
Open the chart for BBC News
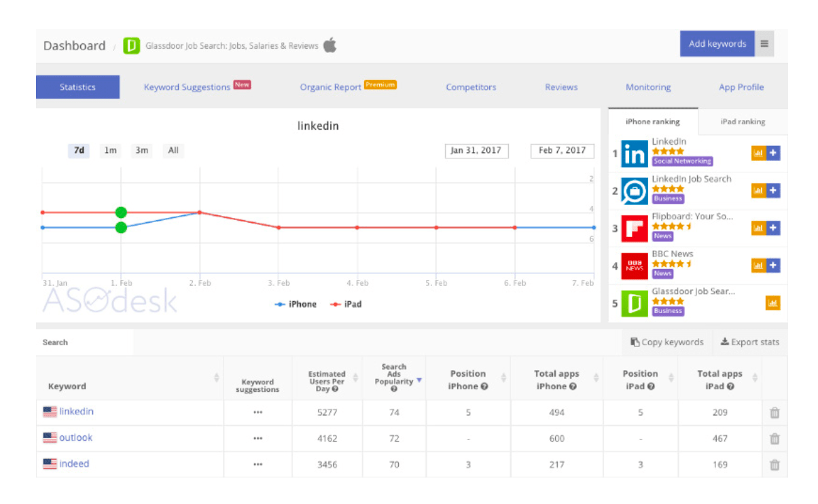point(758,266)
